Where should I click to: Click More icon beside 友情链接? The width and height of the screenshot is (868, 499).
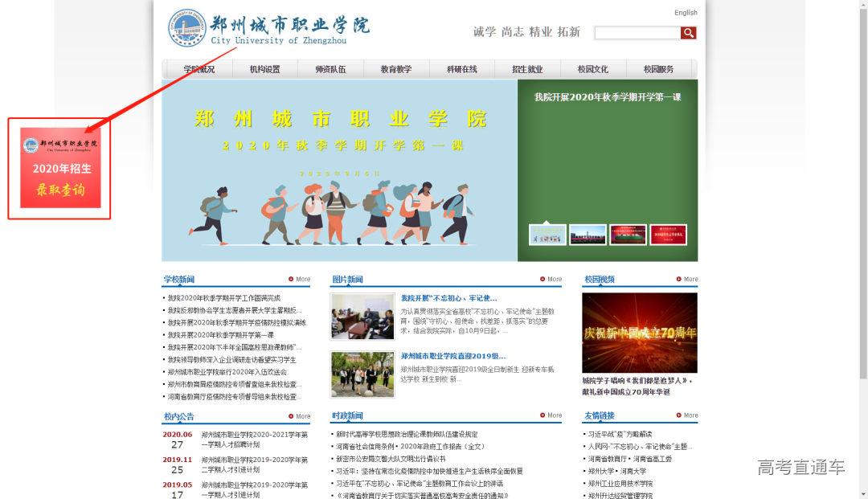686,415
